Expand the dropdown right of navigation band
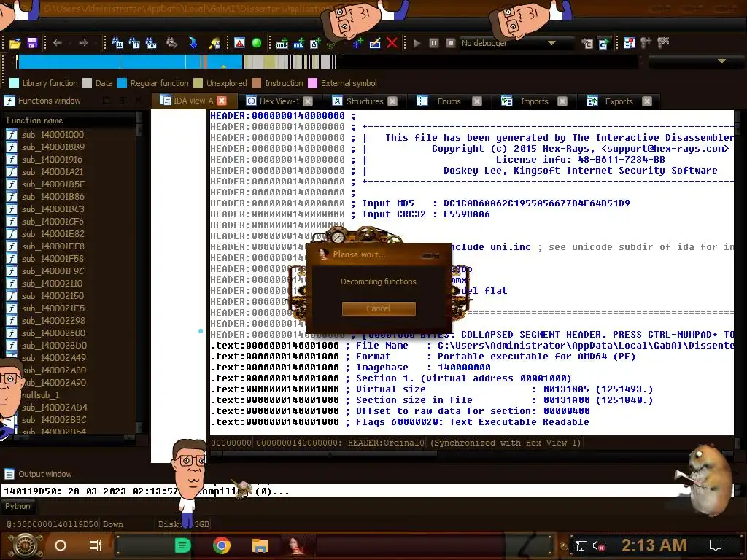The image size is (747, 560). click(721, 61)
